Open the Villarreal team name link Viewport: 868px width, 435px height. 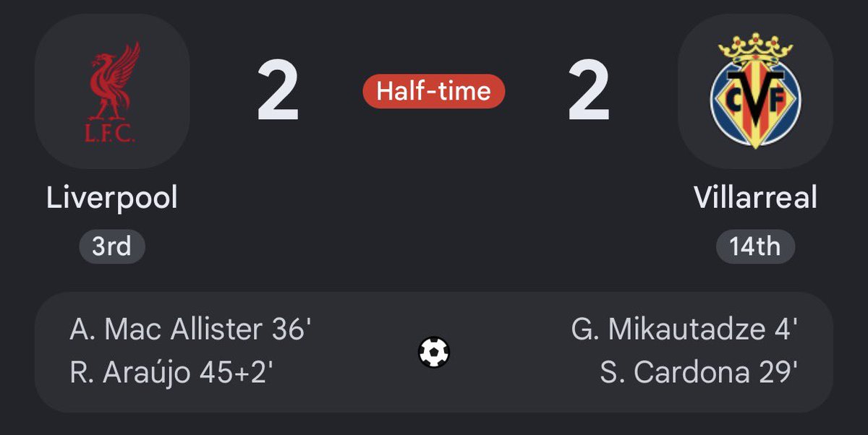755,197
